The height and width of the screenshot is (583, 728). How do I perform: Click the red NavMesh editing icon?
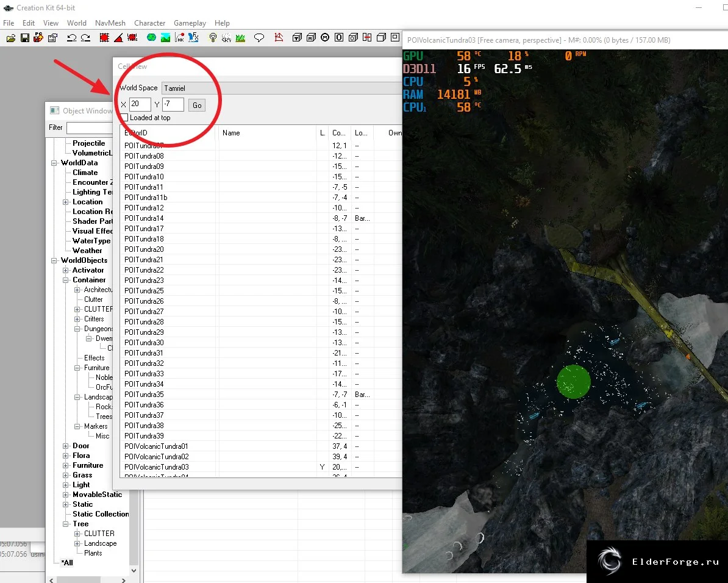coord(279,38)
